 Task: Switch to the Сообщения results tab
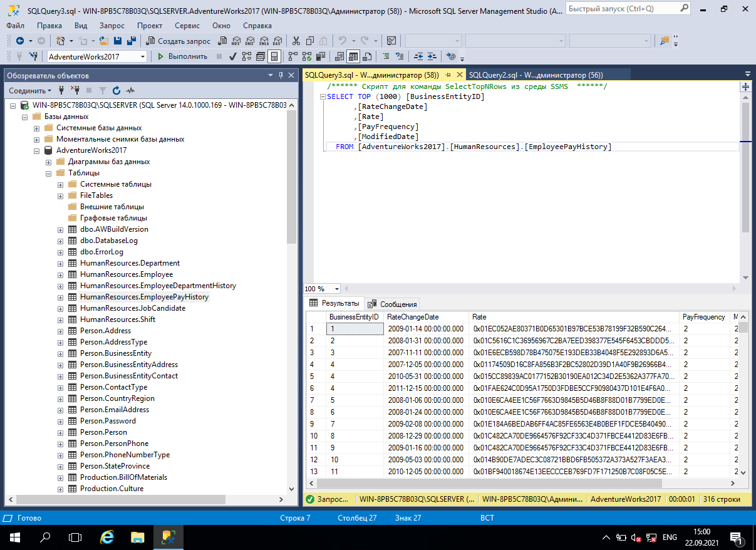coord(393,304)
